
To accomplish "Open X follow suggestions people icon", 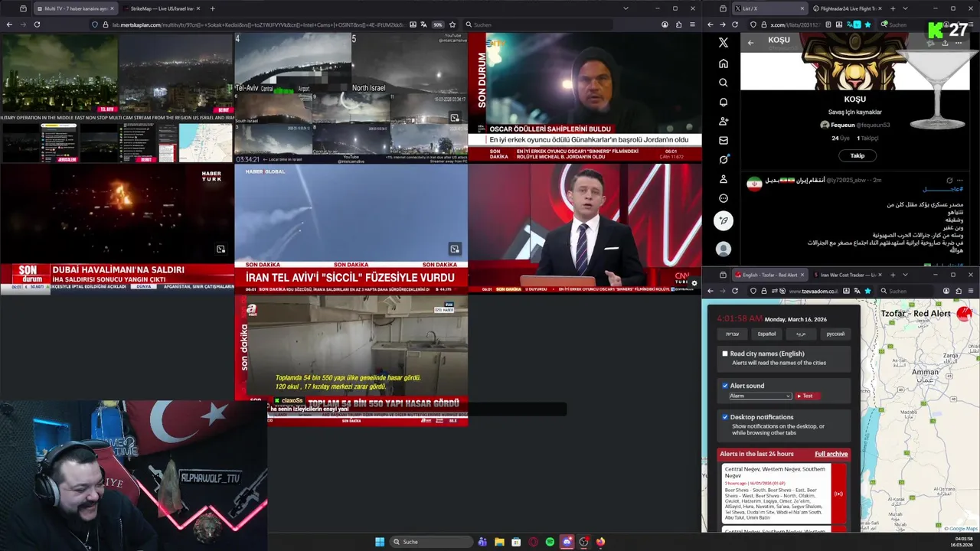I will click(x=724, y=121).
